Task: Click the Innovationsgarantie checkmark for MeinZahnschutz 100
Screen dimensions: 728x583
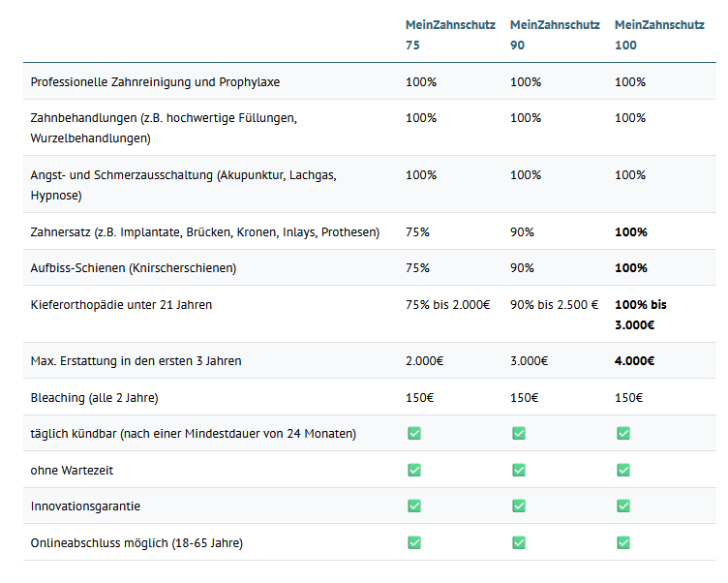Action: point(623,506)
